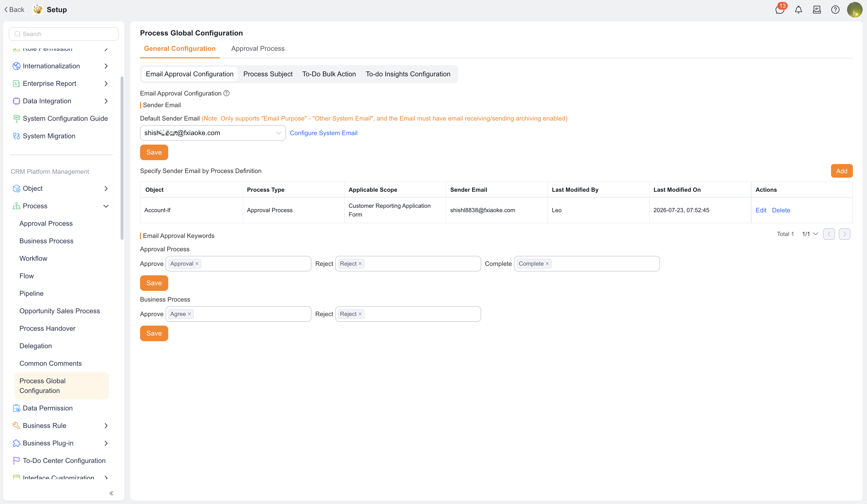
Task: Open Workflow under the Process menu
Action: pyautogui.click(x=33, y=259)
